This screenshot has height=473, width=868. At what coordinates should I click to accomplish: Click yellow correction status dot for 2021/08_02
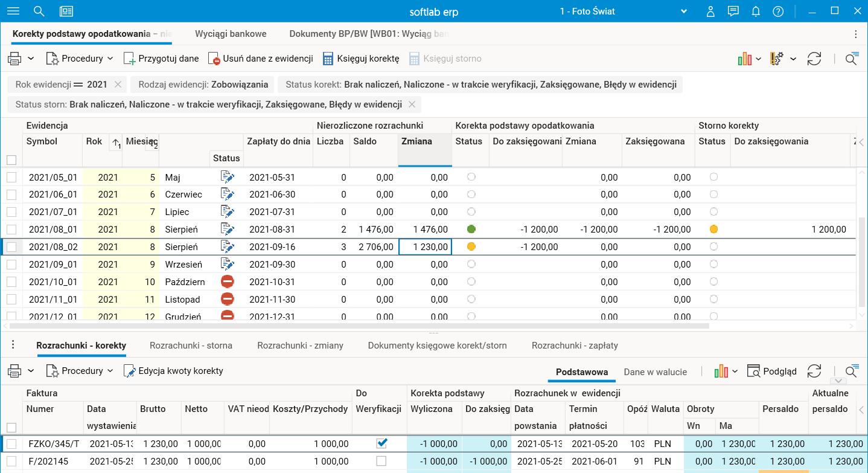pyautogui.click(x=471, y=246)
